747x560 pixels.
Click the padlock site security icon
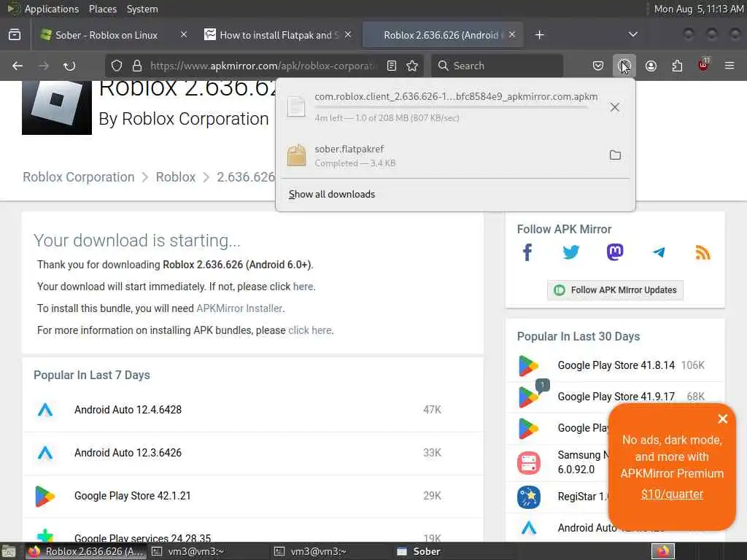137,66
